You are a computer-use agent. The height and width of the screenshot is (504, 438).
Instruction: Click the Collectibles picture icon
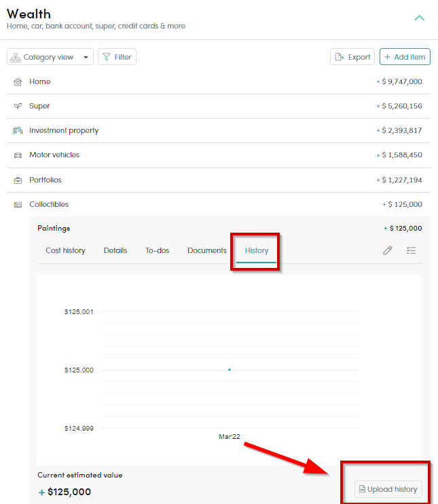(18, 205)
